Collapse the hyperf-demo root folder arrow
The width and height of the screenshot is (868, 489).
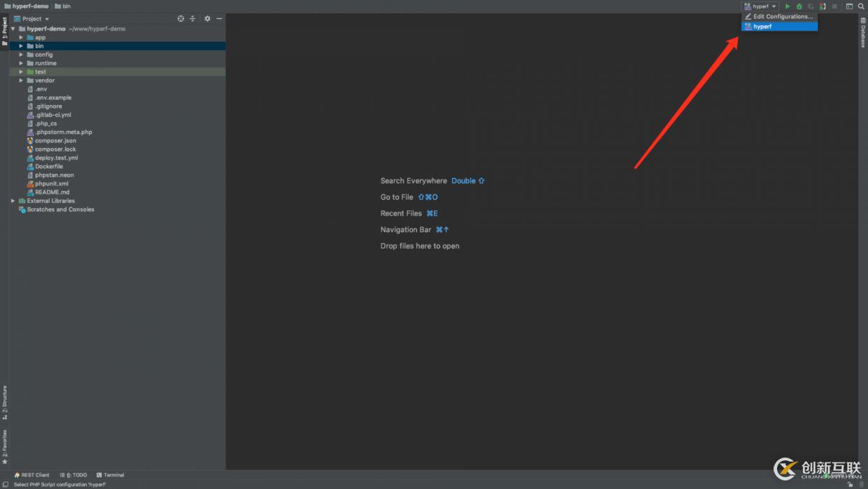(x=13, y=29)
